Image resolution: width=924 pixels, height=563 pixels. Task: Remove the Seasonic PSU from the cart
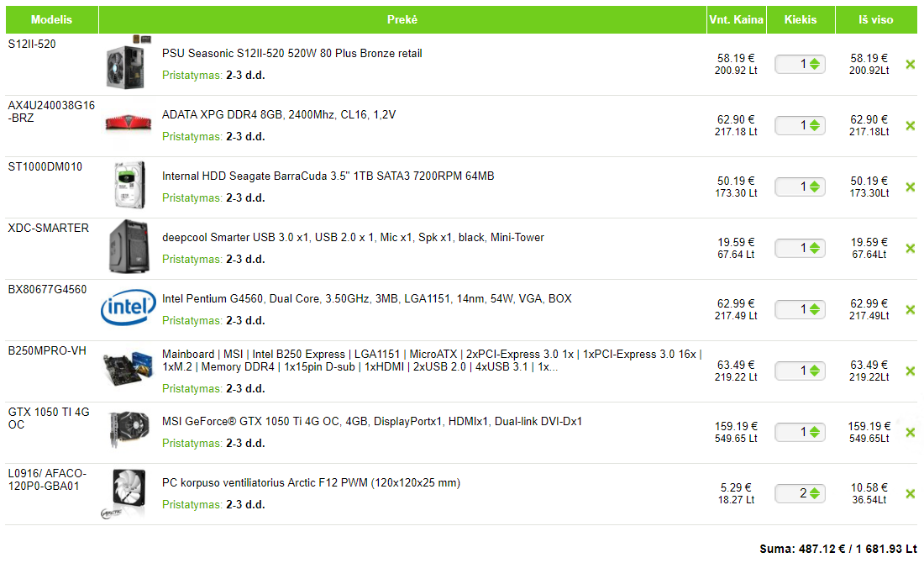point(910,65)
